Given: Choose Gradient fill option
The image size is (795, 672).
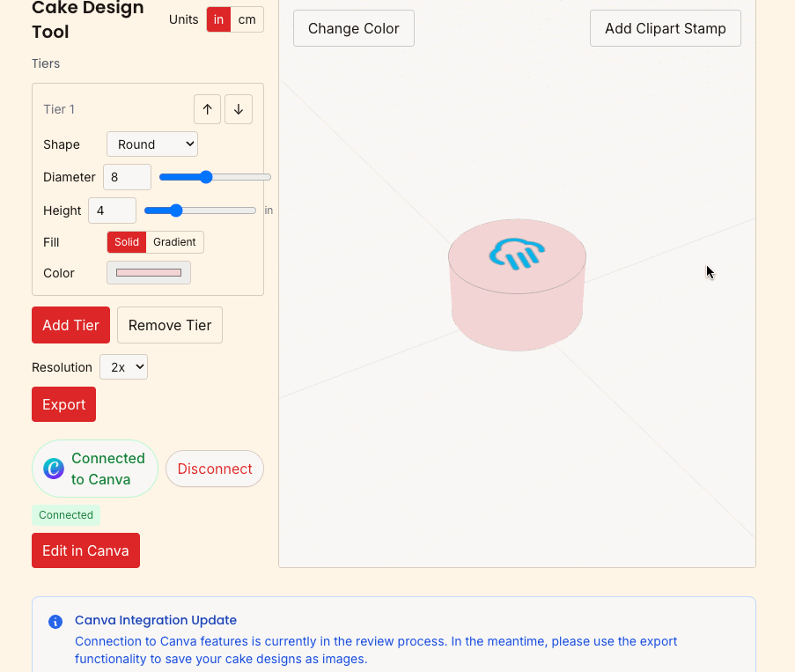Looking at the screenshot, I should 174,242.
